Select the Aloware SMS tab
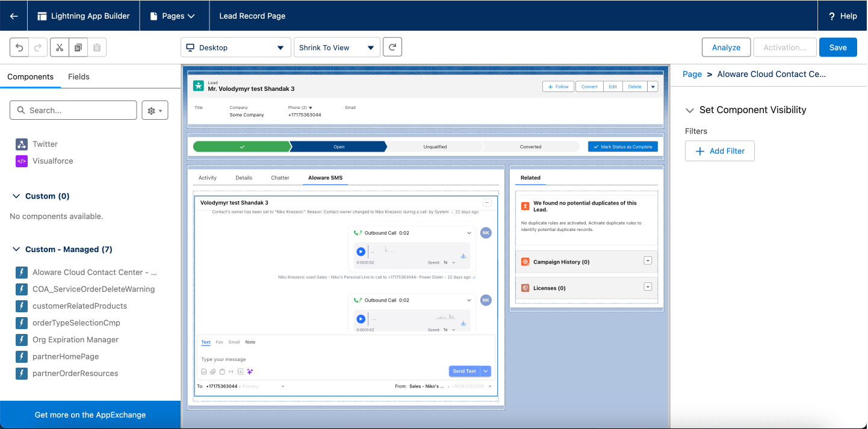Viewport: 868px width, 429px height. coord(325,177)
